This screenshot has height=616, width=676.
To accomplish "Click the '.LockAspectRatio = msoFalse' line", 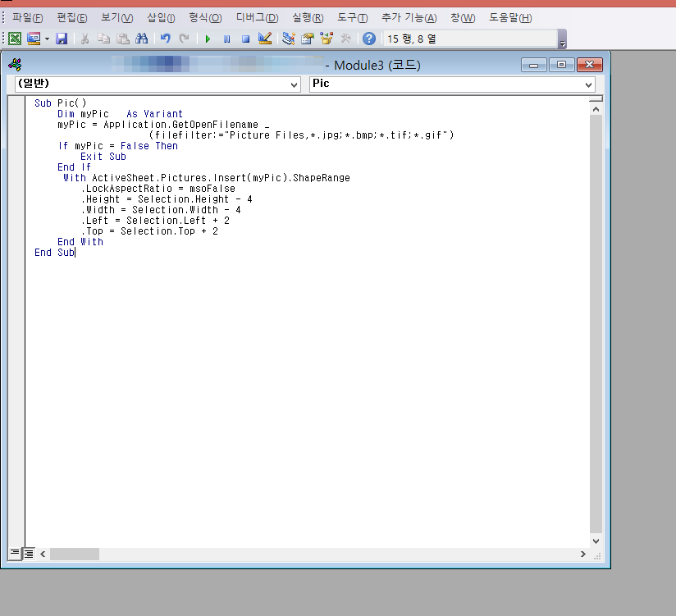I will pyautogui.click(x=158, y=189).
